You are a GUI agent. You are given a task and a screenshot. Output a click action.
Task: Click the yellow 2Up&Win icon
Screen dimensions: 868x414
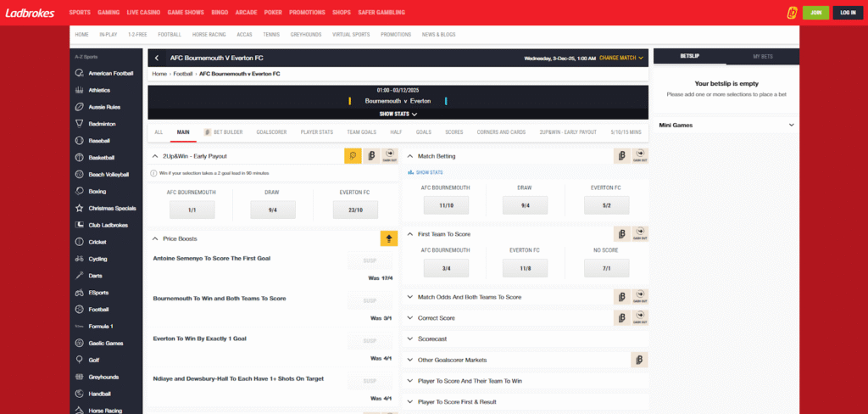[x=353, y=156]
